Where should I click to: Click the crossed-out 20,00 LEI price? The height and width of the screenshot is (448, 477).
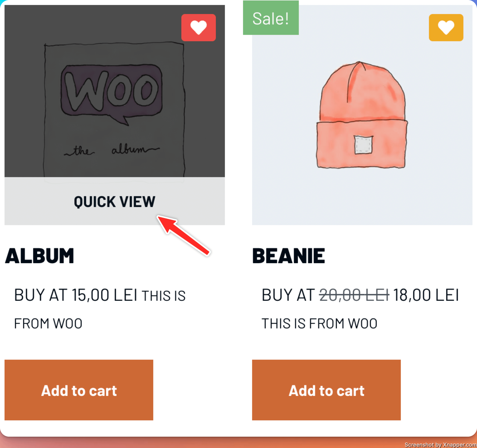[354, 295]
